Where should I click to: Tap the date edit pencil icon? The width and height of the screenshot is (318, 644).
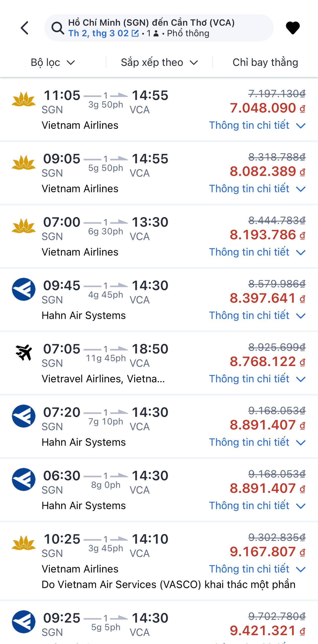135,33
